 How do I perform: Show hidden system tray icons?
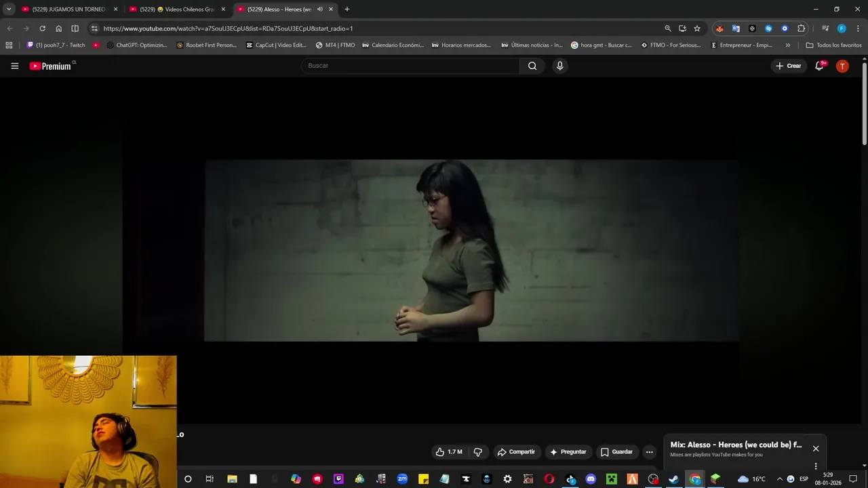point(779,479)
